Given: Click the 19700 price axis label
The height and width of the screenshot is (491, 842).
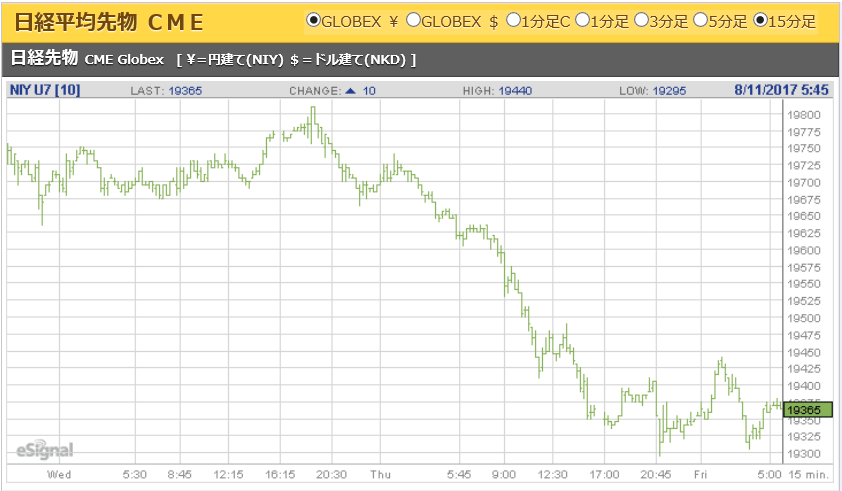Looking at the screenshot, I should pyautogui.click(x=804, y=183).
